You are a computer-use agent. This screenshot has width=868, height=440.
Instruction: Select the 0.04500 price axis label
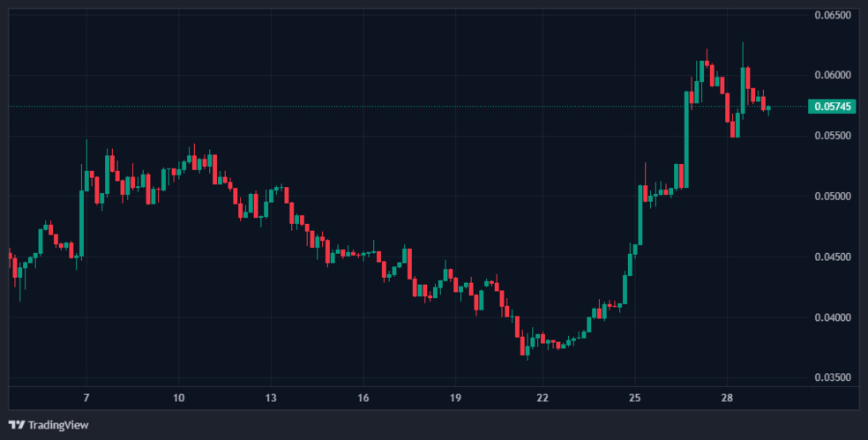(832, 257)
